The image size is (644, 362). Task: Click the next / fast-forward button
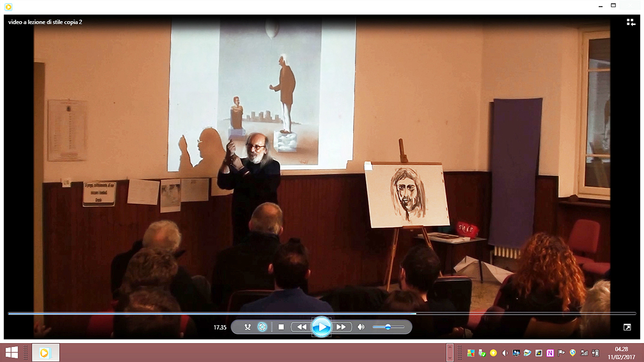coord(341,327)
